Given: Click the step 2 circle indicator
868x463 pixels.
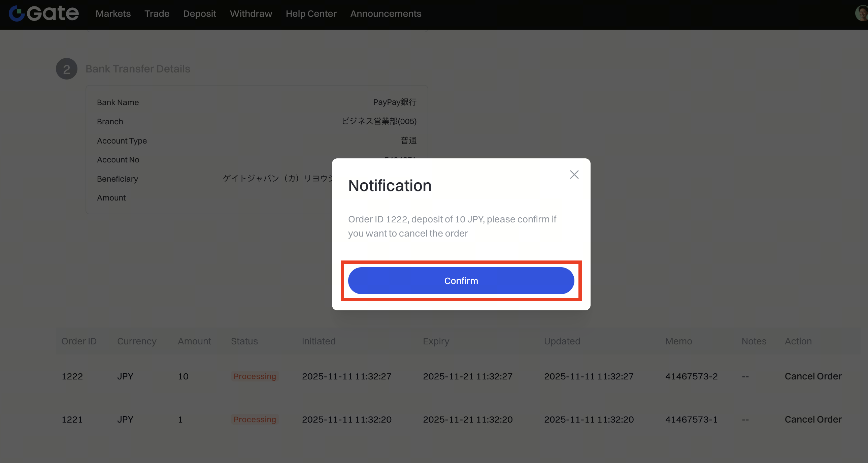Looking at the screenshot, I should (x=66, y=69).
